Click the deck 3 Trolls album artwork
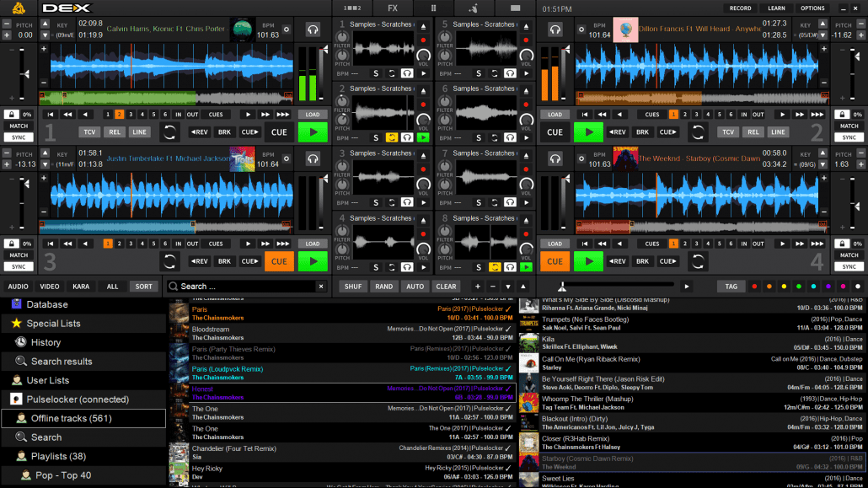 click(x=243, y=159)
